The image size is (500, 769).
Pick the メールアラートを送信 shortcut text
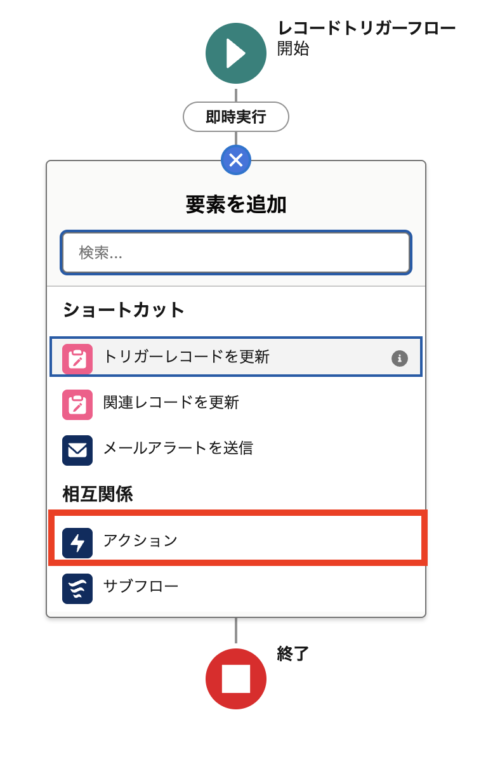[178, 448]
